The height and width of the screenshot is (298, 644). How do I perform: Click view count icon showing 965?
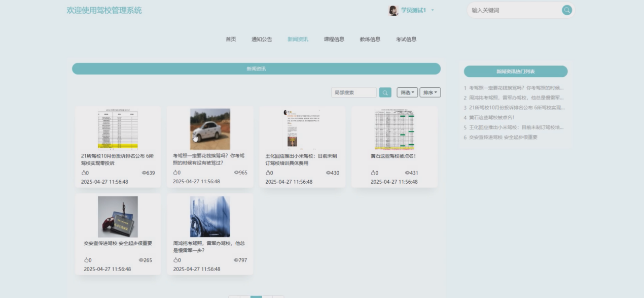(236, 173)
